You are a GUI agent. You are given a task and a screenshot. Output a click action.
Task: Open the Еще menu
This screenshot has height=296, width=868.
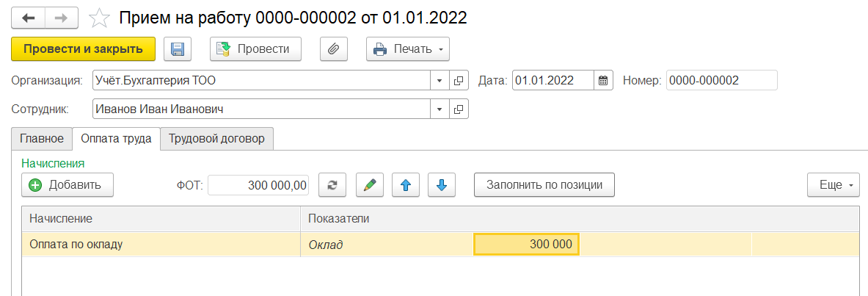point(834,185)
